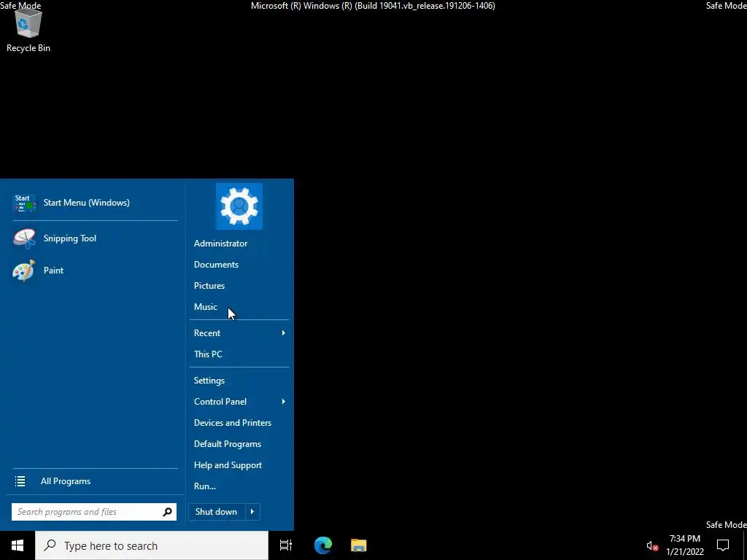Focus the taskbar Type here to search box
This screenshot has height=560, width=747.
click(x=152, y=545)
